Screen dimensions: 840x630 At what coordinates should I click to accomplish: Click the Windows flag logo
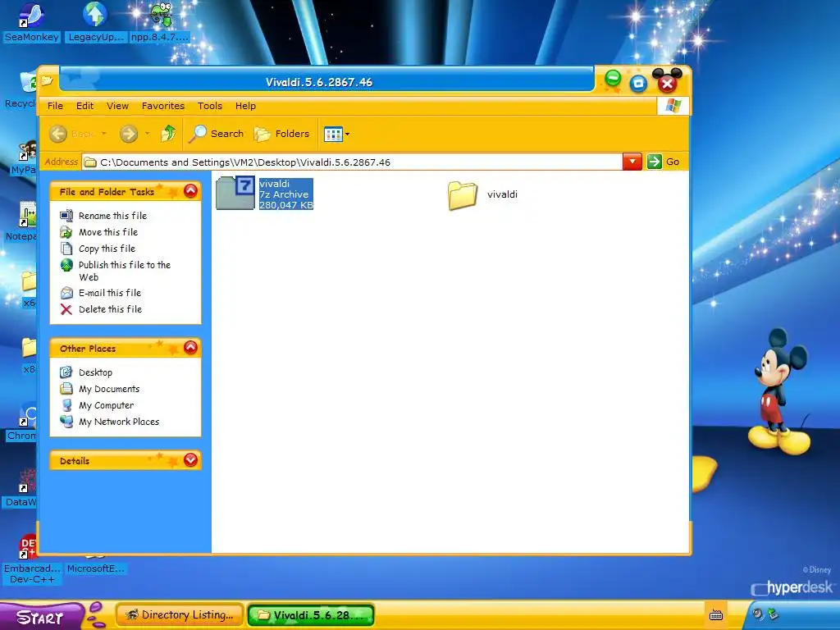[673, 106]
